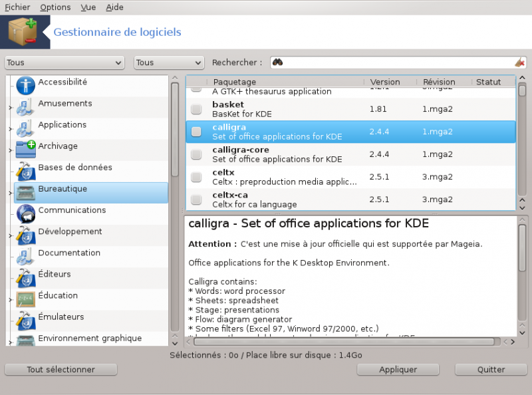532x395 pixels.
Task: Check the GTK+ thesaurus application checkbox
Action: point(196,89)
